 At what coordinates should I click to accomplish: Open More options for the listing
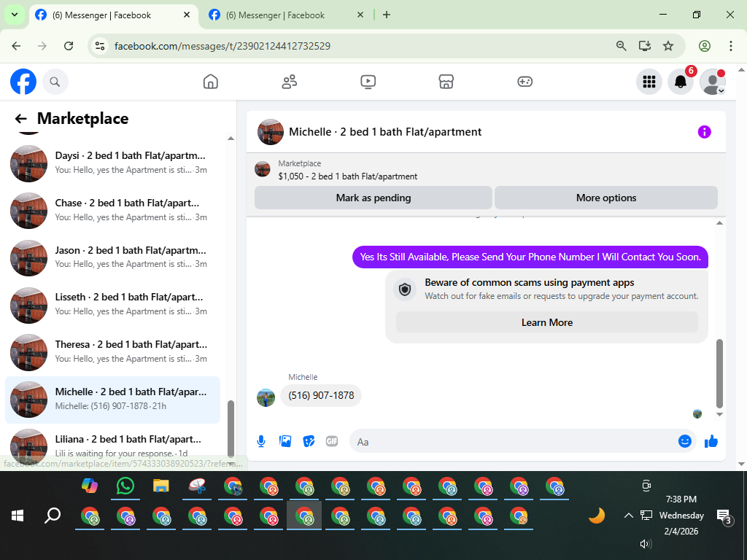point(606,198)
